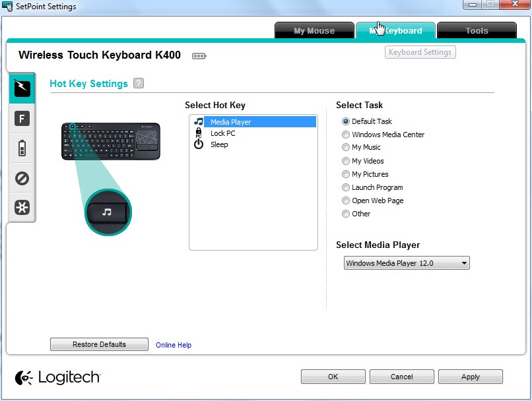
Task: Click the Cancel button
Action: click(402, 377)
